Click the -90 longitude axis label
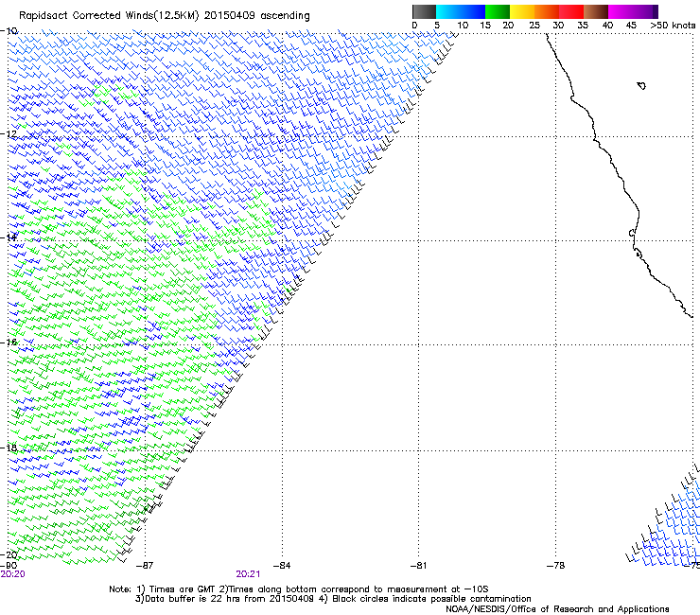This screenshot has height=615, width=700. (x=9, y=566)
